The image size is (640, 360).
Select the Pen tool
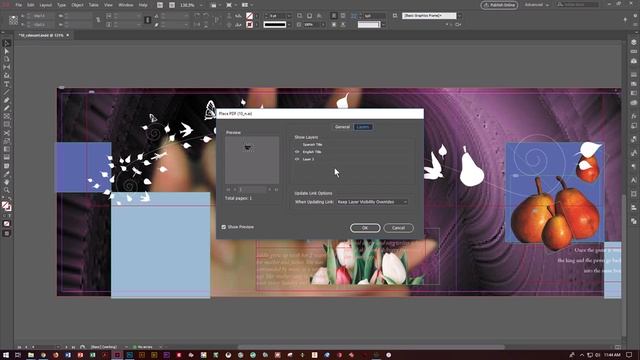(x=7, y=100)
